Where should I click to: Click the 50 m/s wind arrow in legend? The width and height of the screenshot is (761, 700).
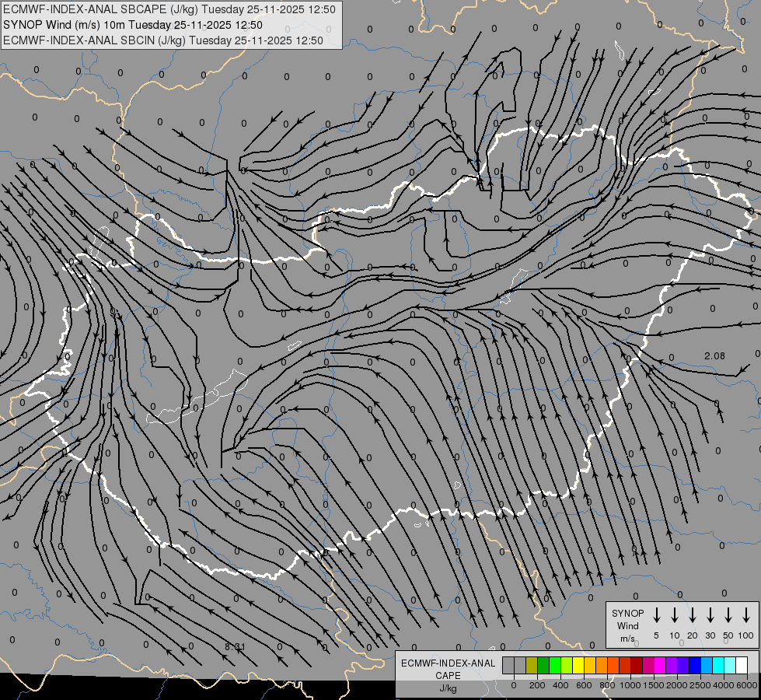[x=728, y=614]
